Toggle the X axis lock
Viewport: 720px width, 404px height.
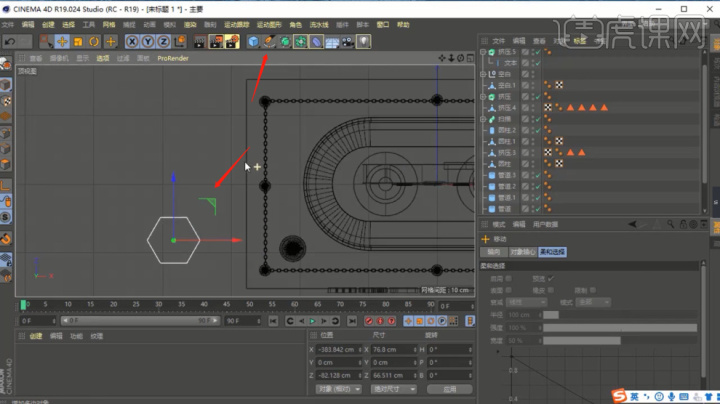(132, 42)
